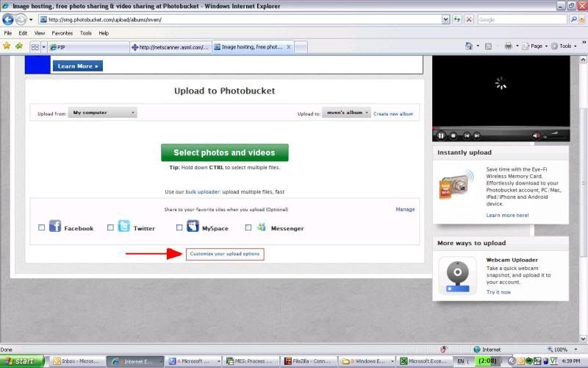The height and width of the screenshot is (368, 588).
Task: Click the search magnifier icon
Action: [573, 20]
